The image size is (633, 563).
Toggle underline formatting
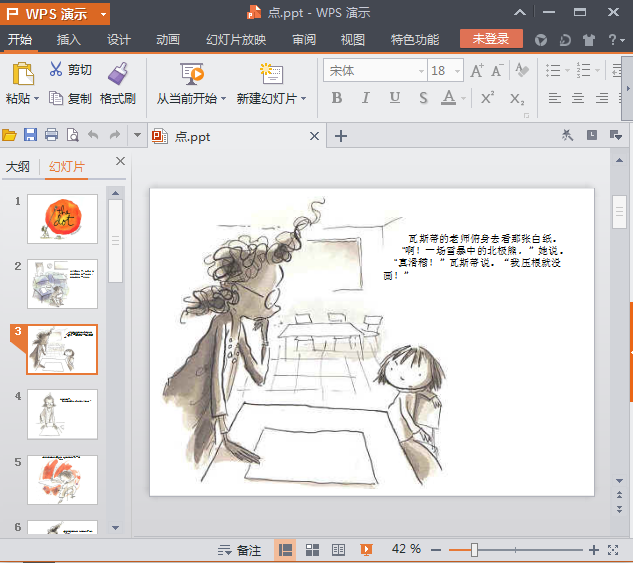point(395,98)
